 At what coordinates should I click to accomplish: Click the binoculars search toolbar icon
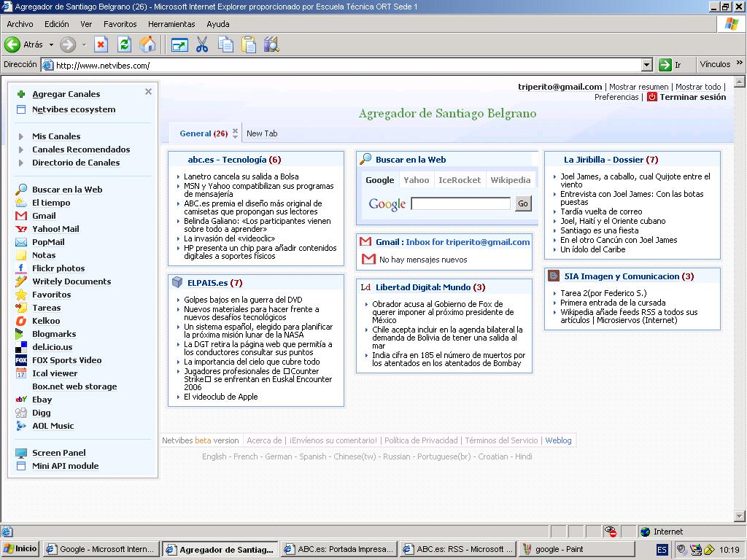point(271,44)
